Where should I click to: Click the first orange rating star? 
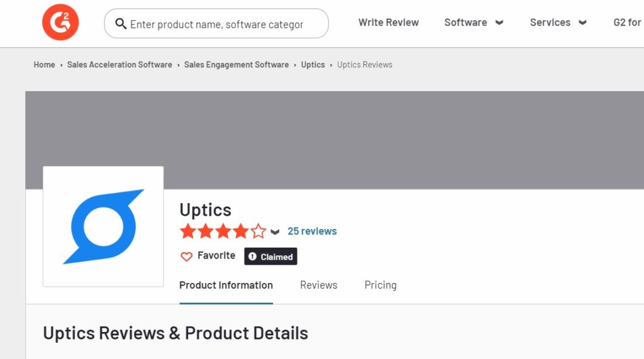(187, 231)
